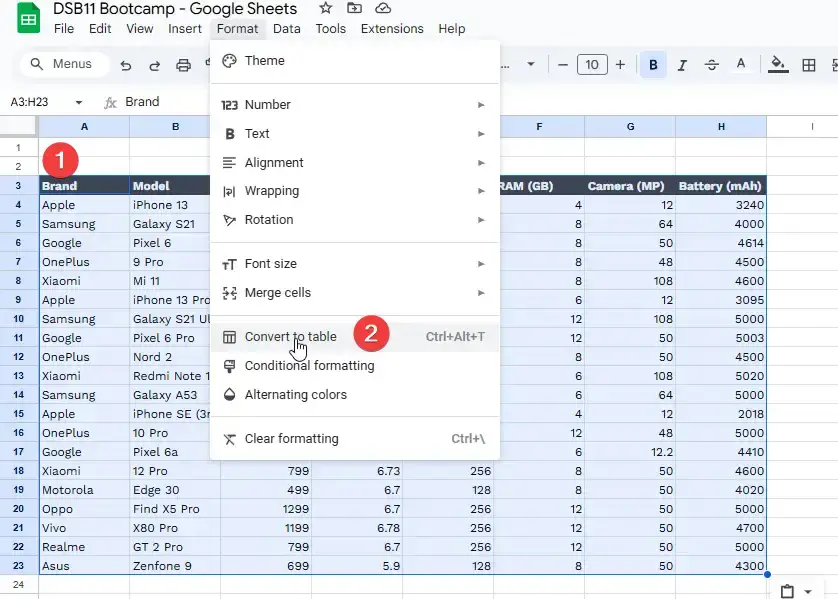Screen dimensions: 838x599
Task: Select row 24 header
Action: click(x=19, y=585)
